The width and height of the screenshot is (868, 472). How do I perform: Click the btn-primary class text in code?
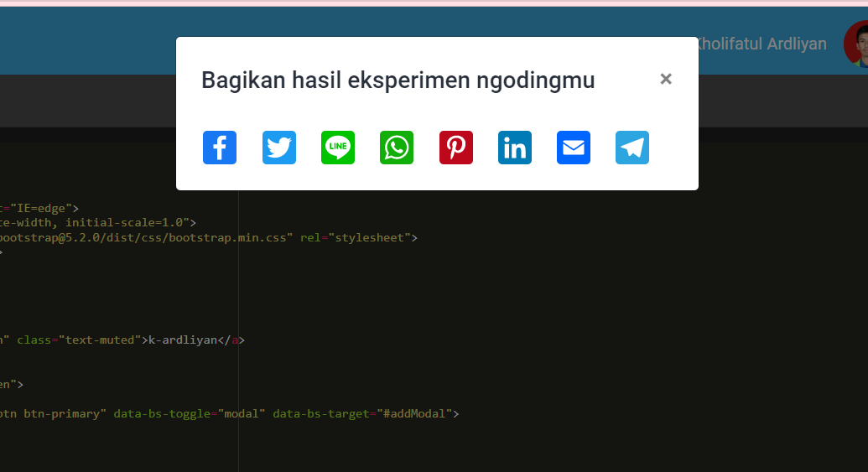[62, 414]
